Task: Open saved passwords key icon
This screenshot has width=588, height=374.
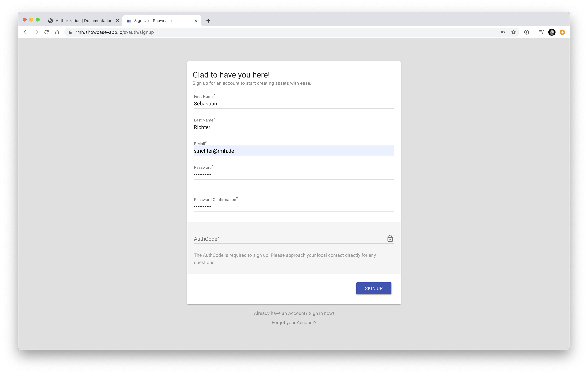Action: click(x=503, y=32)
